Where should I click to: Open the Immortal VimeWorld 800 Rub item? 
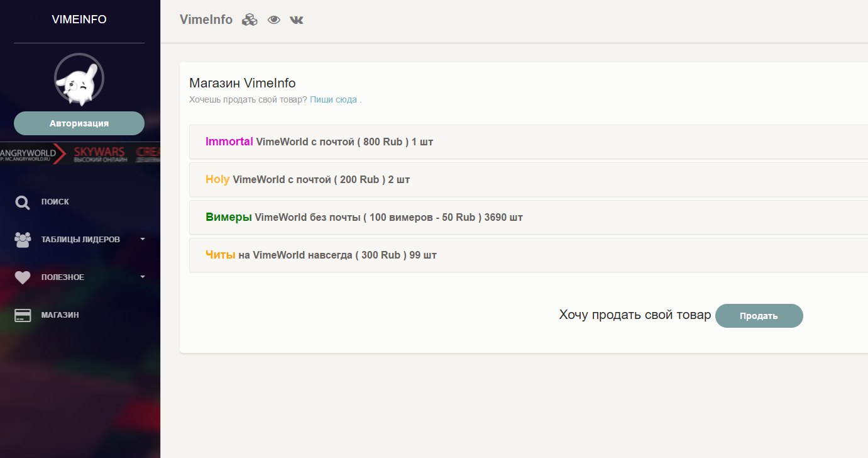click(529, 142)
